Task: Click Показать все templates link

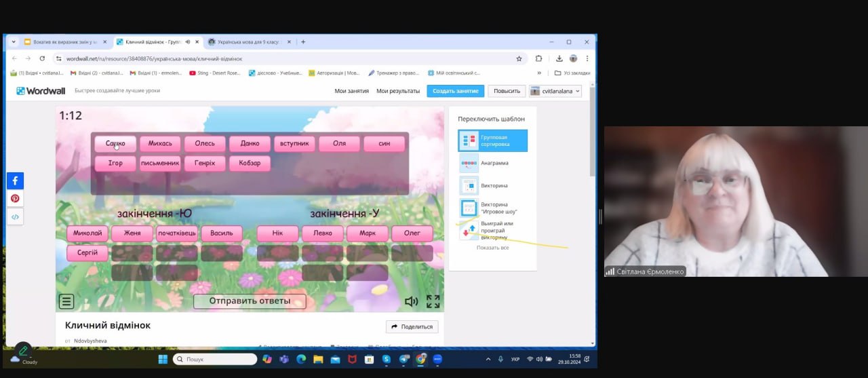Action: point(492,248)
